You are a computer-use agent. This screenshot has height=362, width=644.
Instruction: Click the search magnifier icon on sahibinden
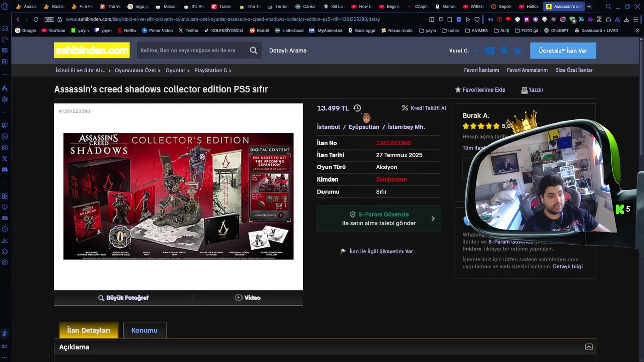pos(254,50)
